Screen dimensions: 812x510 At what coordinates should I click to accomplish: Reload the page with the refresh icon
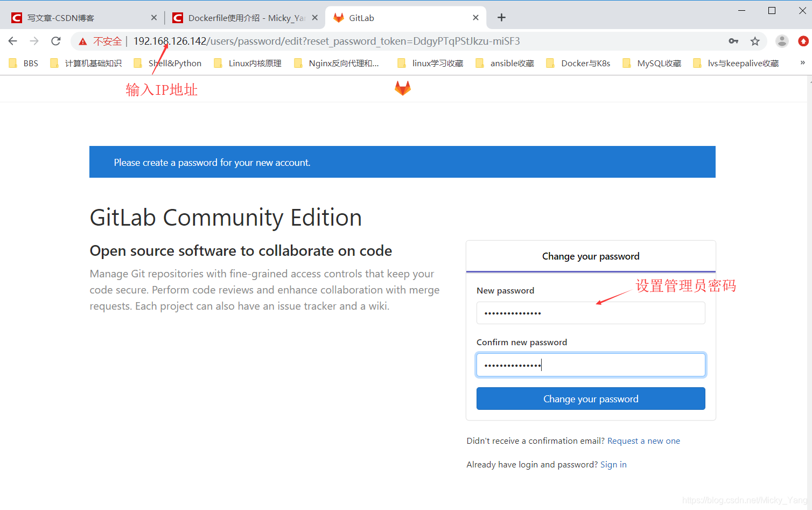[x=56, y=41]
